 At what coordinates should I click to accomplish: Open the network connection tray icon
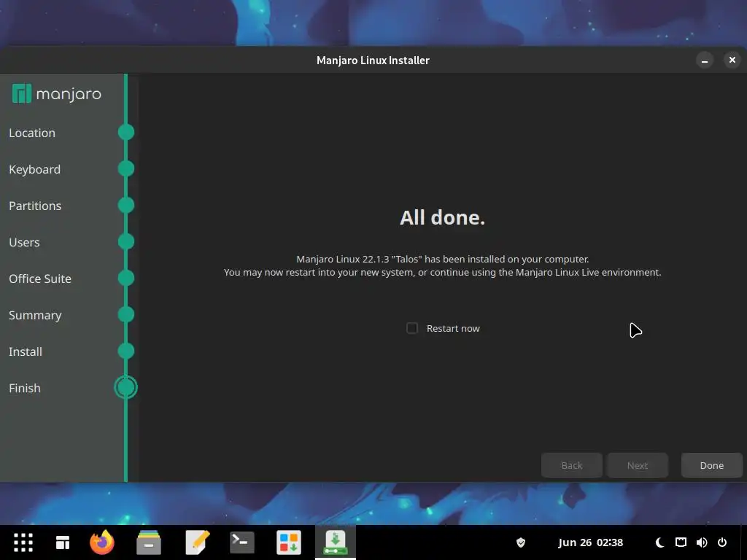point(681,542)
